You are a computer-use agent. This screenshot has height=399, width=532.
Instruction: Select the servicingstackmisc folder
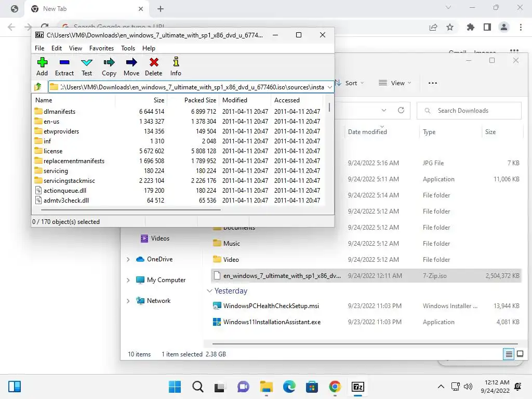tap(69, 180)
